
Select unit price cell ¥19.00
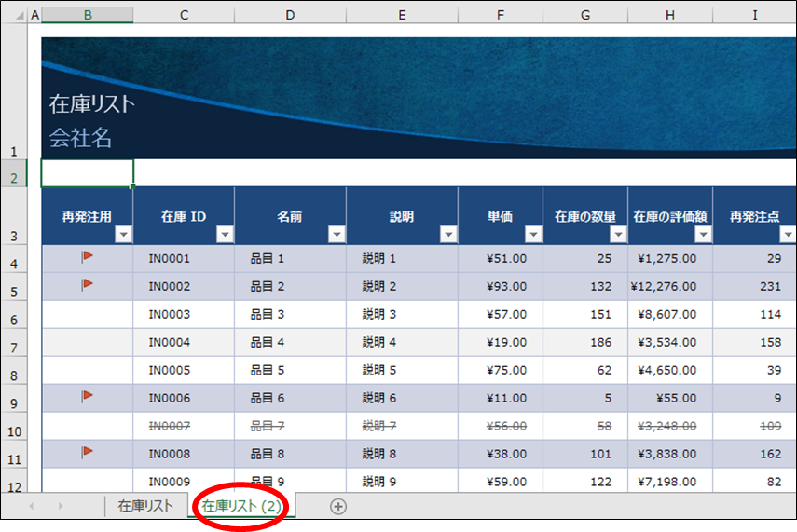(501, 343)
